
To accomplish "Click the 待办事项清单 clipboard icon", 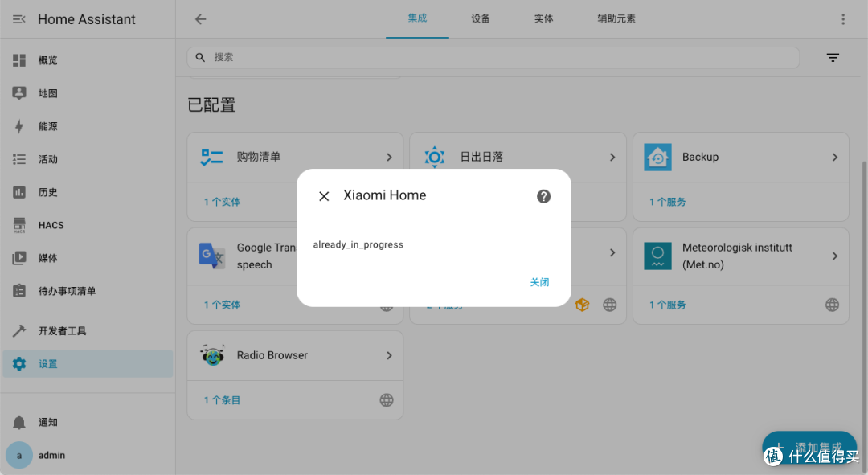I will [19, 291].
